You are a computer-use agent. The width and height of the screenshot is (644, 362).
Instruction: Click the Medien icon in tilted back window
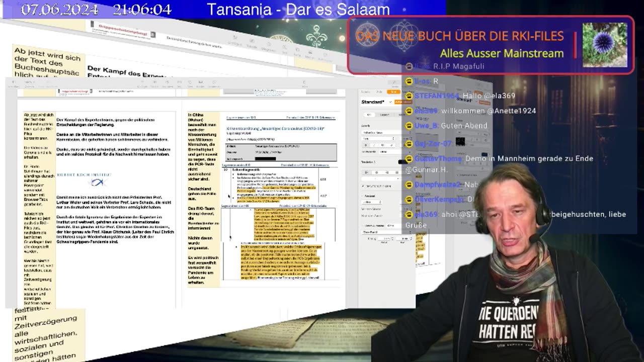pos(310,54)
